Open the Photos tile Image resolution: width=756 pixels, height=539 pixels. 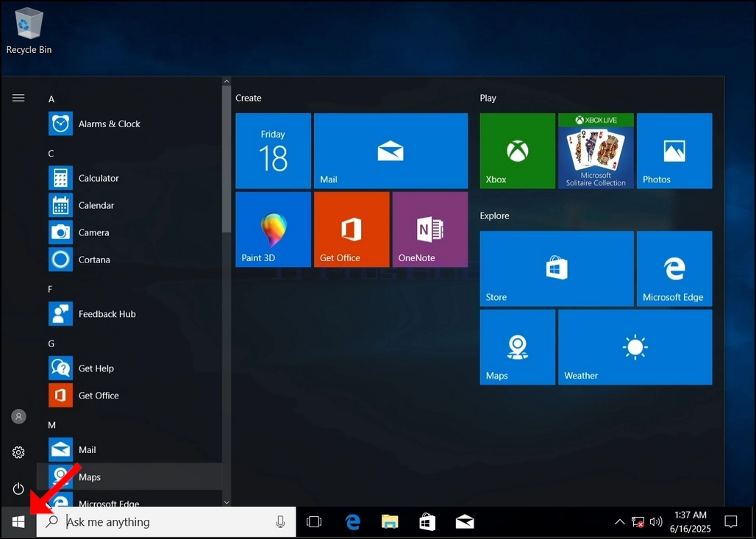click(x=674, y=151)
